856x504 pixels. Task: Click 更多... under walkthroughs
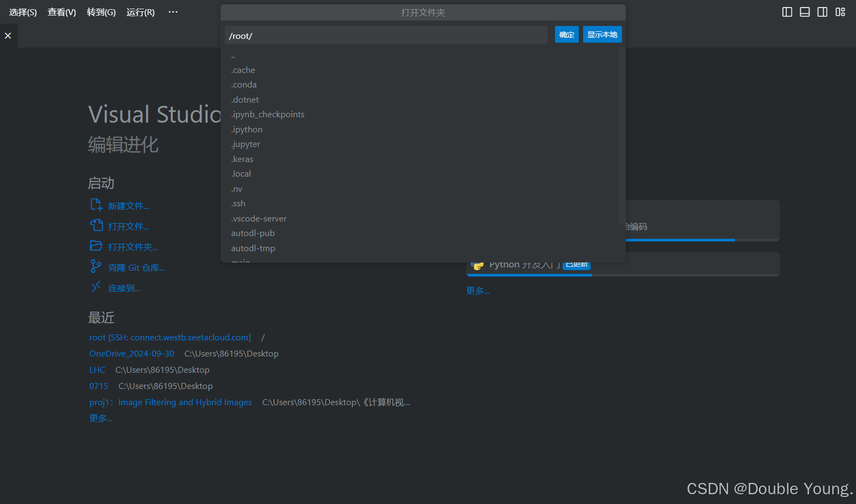tap(478, 291)
